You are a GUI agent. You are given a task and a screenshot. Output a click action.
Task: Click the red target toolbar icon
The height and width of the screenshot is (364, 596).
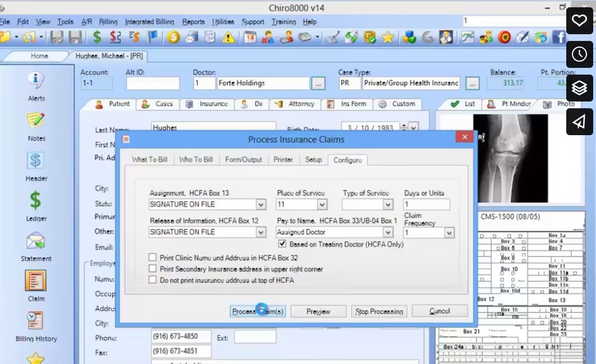(505, 37)
